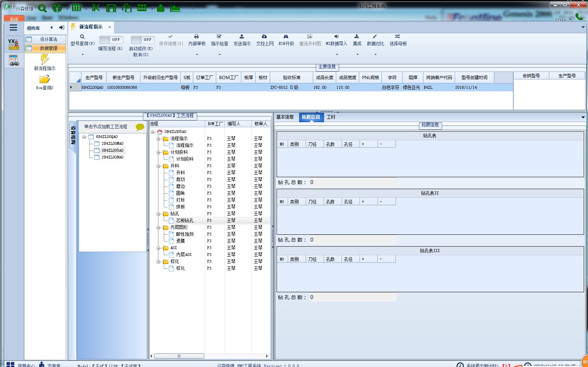Viewport: 588px width, 367px height.
Task: Click the 集成 download icon
Action: (357, 37)
